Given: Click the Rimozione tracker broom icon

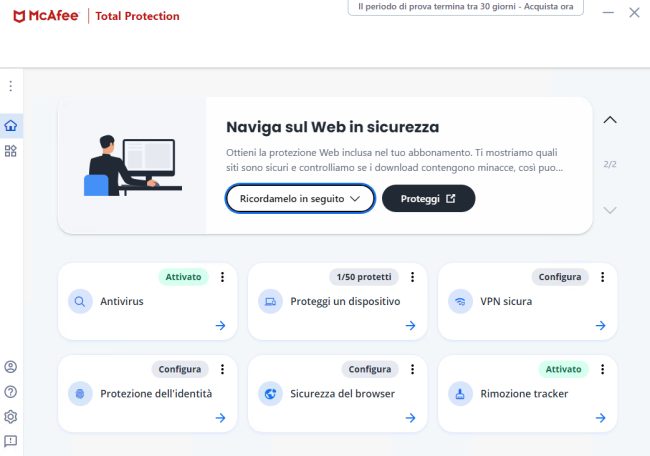Looking at the screenshot, I should (460, 394).
